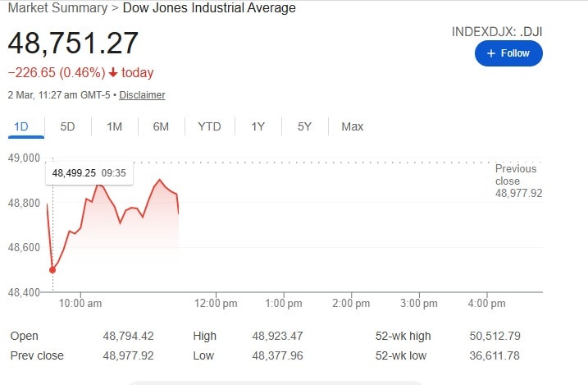The width and height of the screenshot is (588, 385).
Task: Click the red down-arrow change indicator
Action: coord(113,73)
